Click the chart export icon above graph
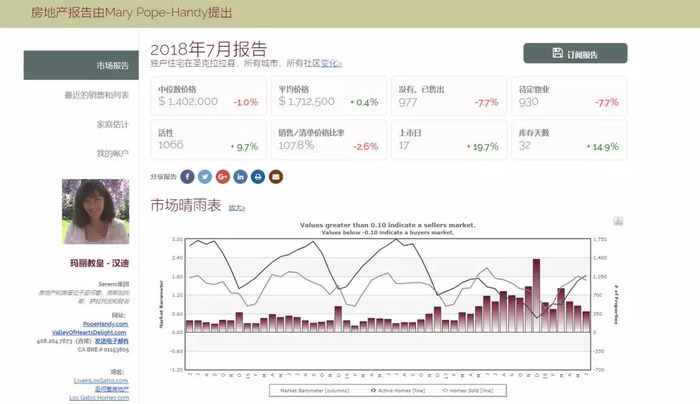Image resolution: width=700 pixels, height=404 pixels. click(x=618, y=221)
